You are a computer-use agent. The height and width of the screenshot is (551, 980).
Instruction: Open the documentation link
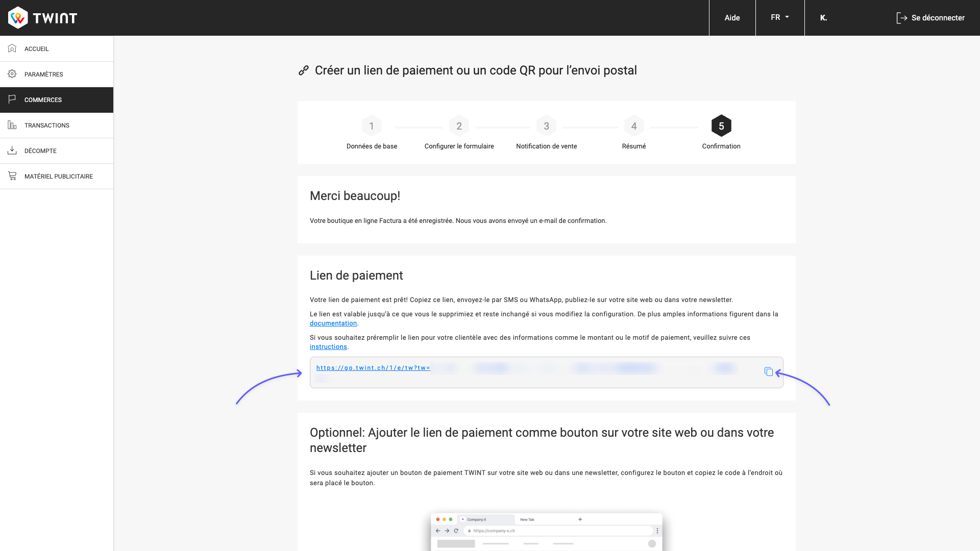point(333,323)
